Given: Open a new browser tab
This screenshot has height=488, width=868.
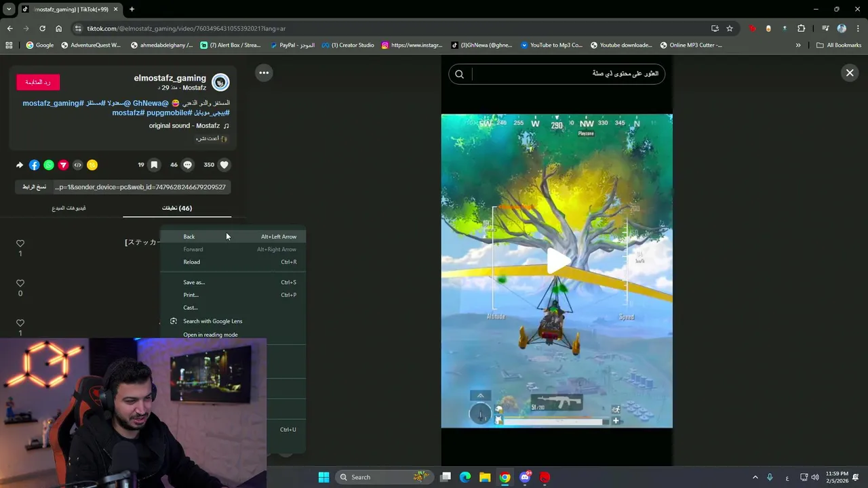Looking at the screenshot, I should click(132, 9).
